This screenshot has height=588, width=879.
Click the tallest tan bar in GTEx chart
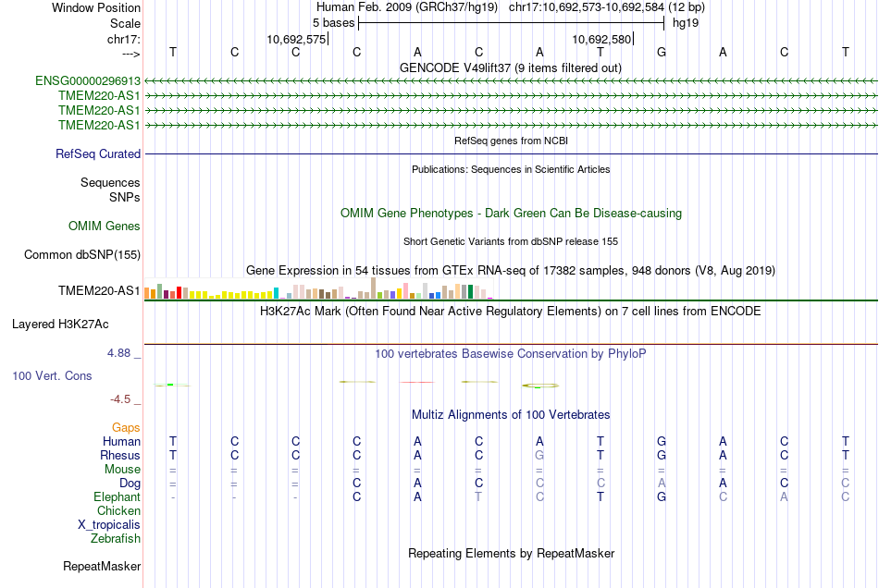(374, 288)
